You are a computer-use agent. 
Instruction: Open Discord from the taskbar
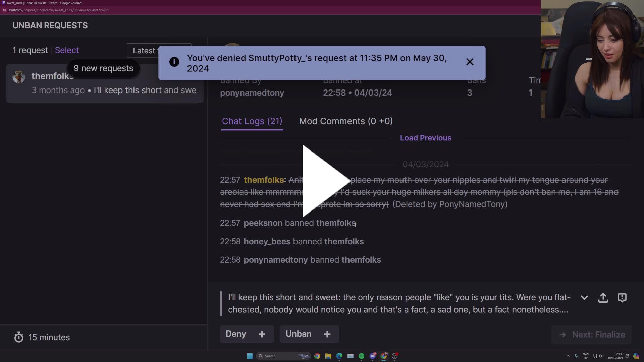[373, 356]
